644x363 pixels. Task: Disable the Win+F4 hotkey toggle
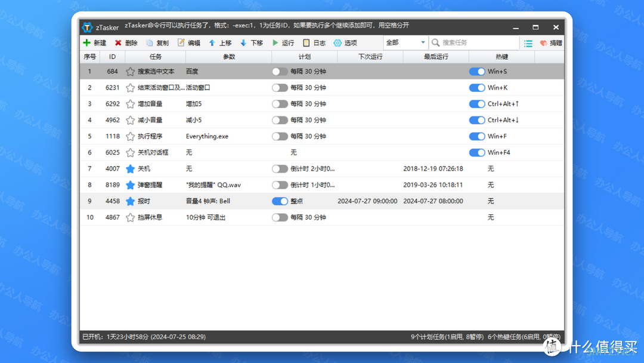(x=477, y=152)
